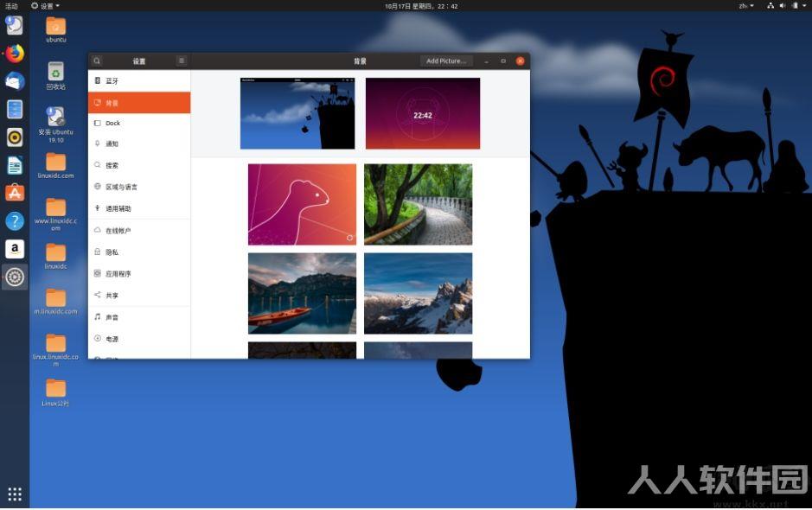This screenshot has width=812, height=510.
Task: Open the 声音 sound panel
Action: (x=139, y=317)
